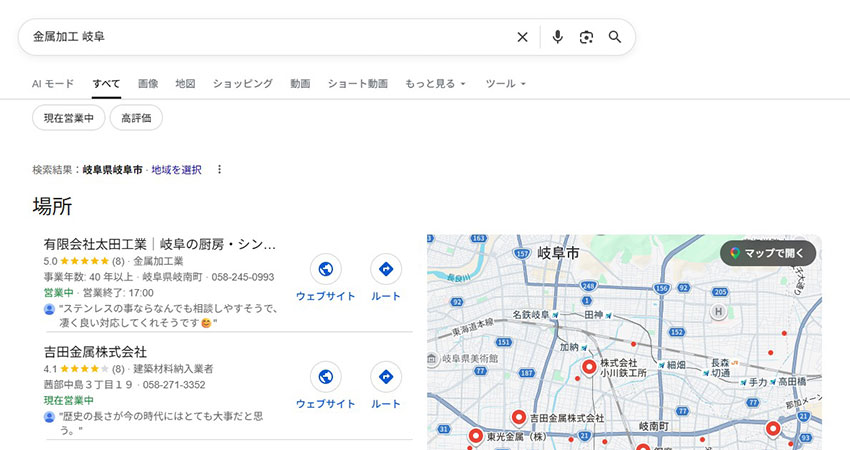Screen dimensions: 850x450
Task: Click the 岐阜県美術館 museum marker on the map
Action: coord(432,358)
